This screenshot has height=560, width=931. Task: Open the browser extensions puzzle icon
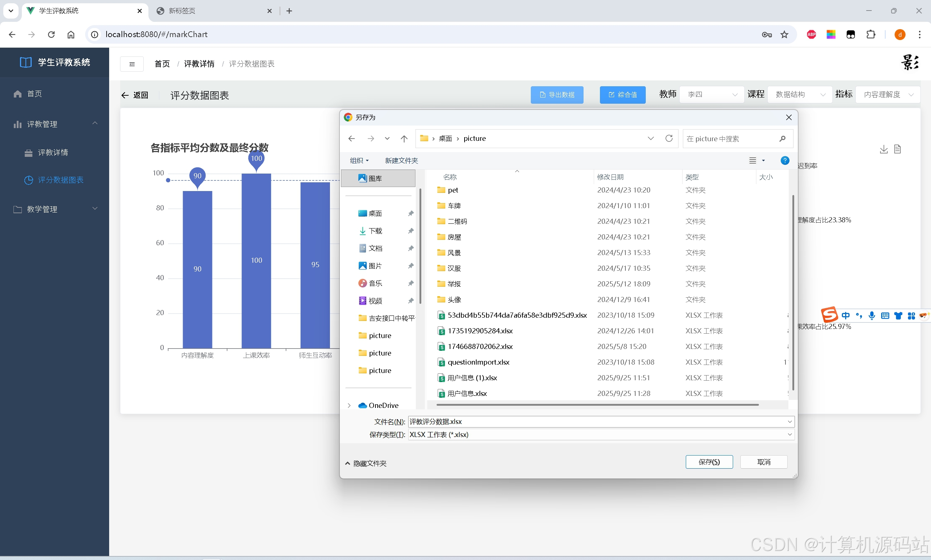pyautogui.click(x=871, y=34)
